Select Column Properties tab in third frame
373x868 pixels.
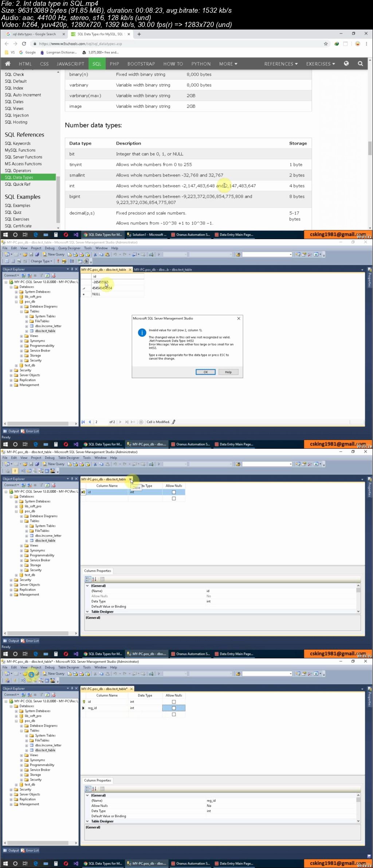(98, 571)
